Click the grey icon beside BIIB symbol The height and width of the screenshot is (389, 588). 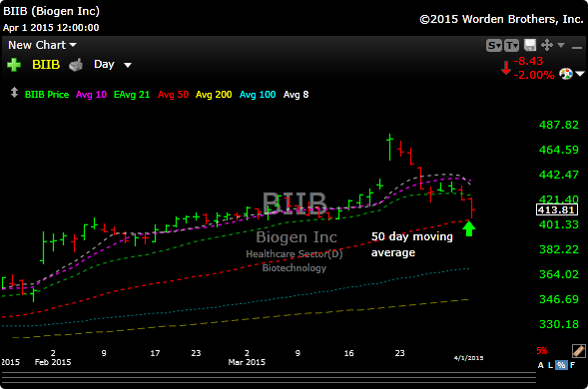pyautogui.click(x=76, y=65)
